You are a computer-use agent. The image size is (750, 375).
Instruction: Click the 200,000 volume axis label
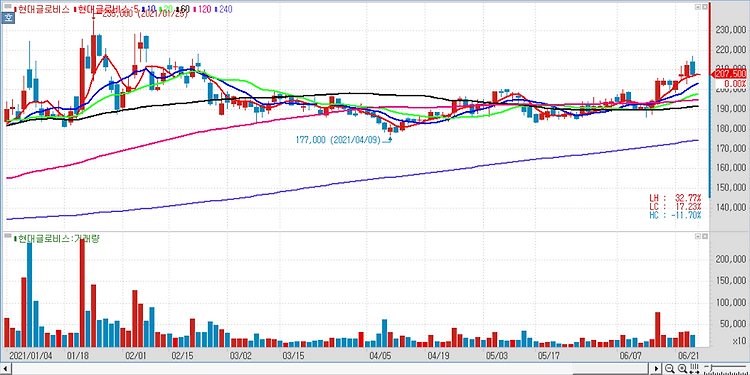730,259
